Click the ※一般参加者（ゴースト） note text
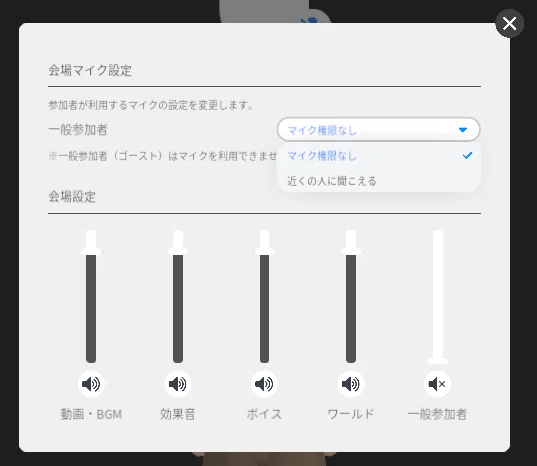537x466 pixels. tap(162, 156)
